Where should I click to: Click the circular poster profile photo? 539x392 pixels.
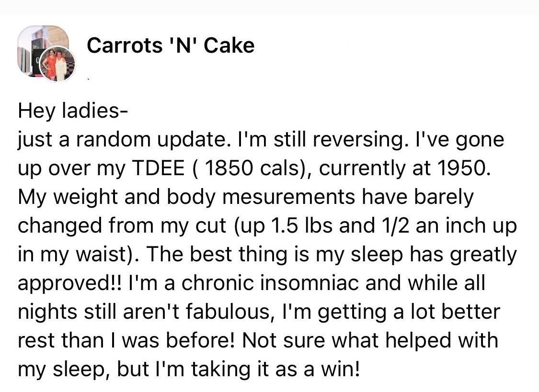[x=57, y=64]
